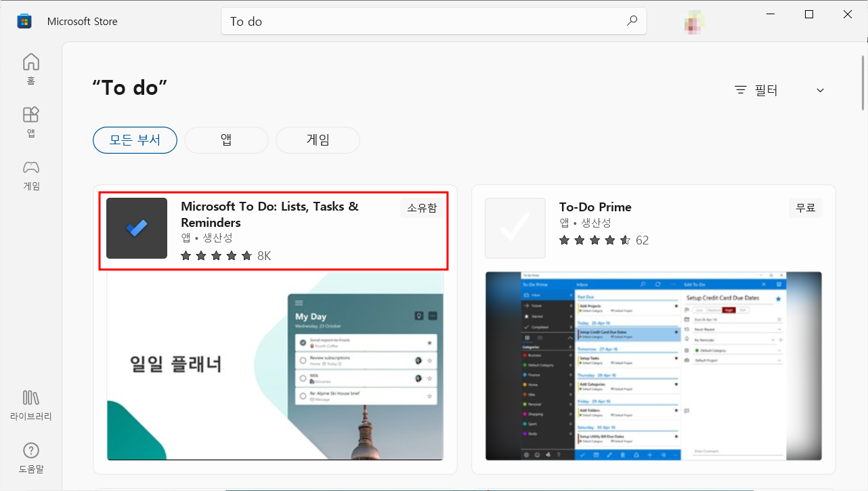The height and width of the screenshot is (491, 868).
Task: Expand the 필터 filter dropdown
Action: click(780, 90)
